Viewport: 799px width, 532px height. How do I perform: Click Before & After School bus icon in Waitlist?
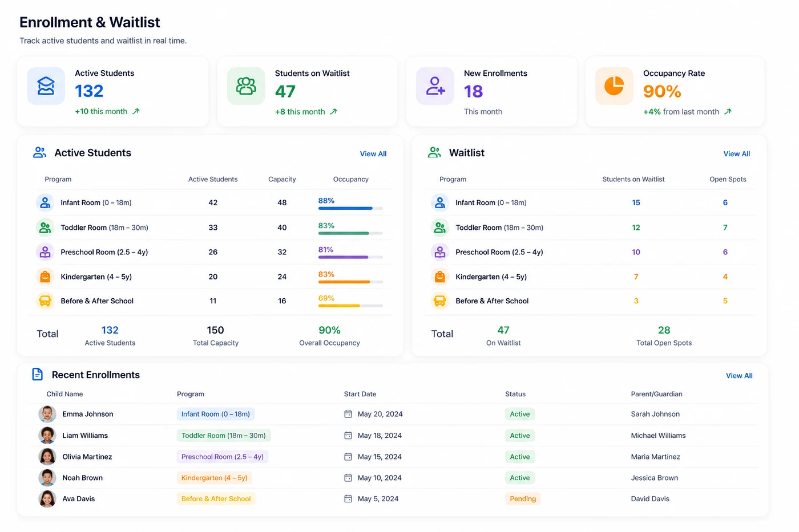(x=439, y=300)
